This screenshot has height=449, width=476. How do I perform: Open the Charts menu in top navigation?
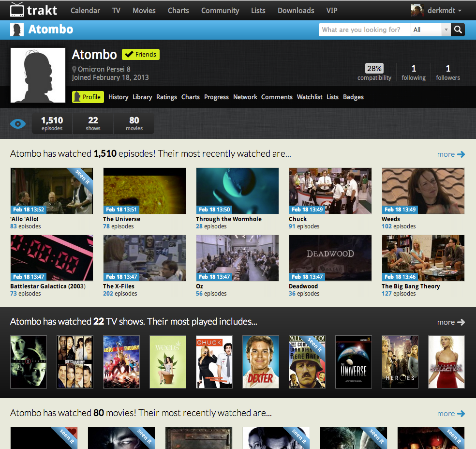pos(178,11)
